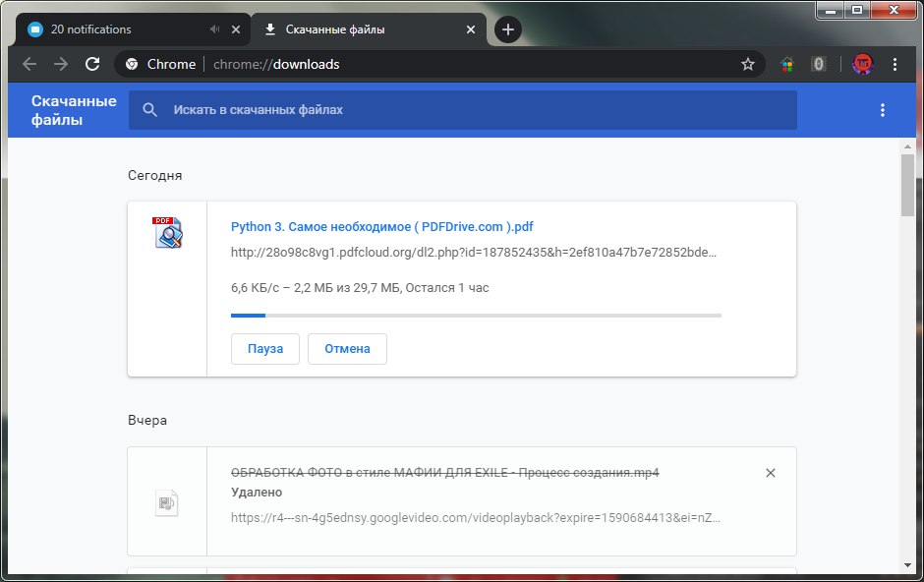Click the Удалено status label
Screen dimensions: 924x582
(x=257, y=493)
